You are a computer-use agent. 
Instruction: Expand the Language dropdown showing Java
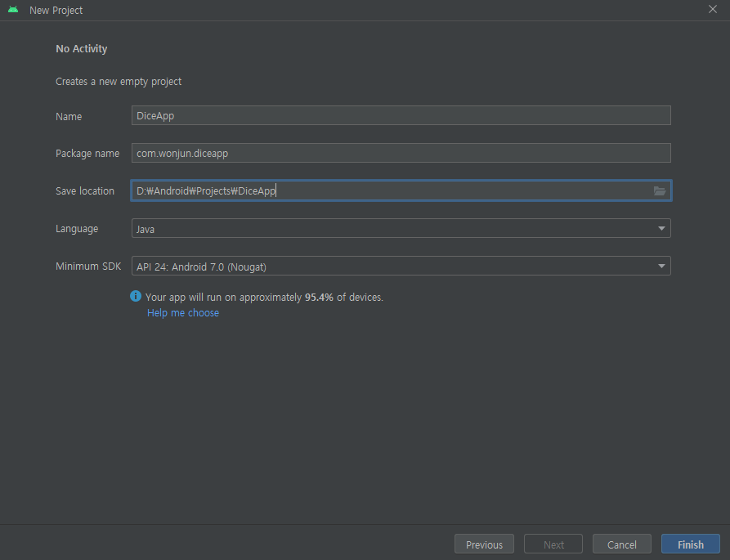point(661,229)
